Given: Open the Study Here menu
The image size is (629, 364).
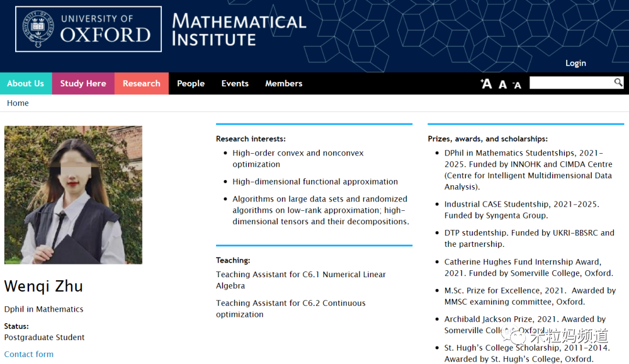Looking at the screenshot, I should pos(83,83).
